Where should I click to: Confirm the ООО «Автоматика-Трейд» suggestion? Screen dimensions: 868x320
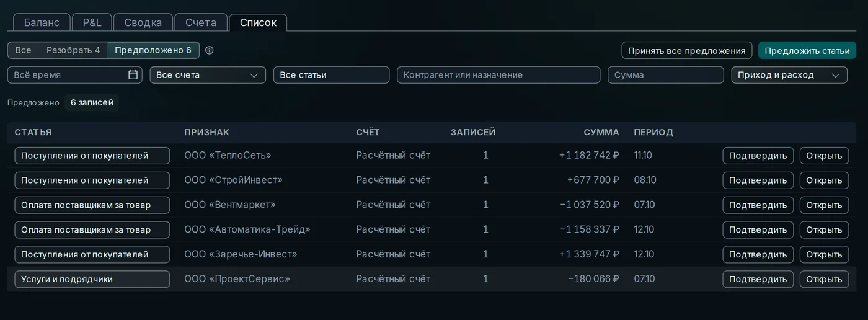pyautogui.click(x=758, y=230)
